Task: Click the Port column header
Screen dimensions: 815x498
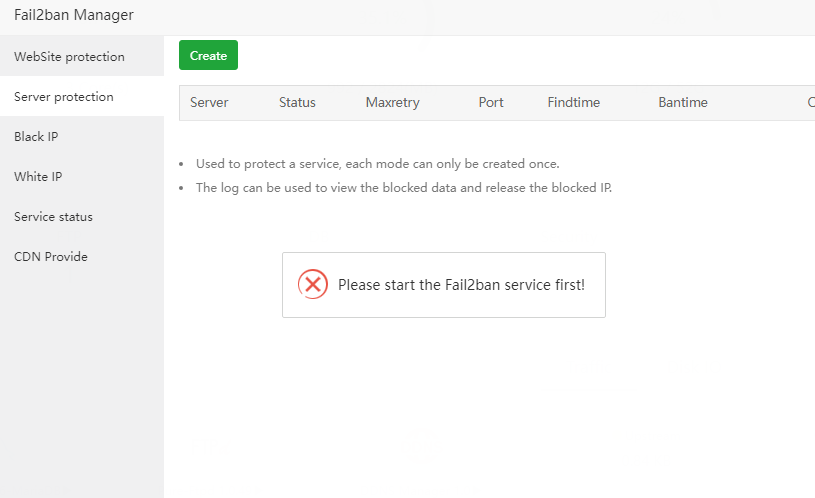Action: click(491, 103)
